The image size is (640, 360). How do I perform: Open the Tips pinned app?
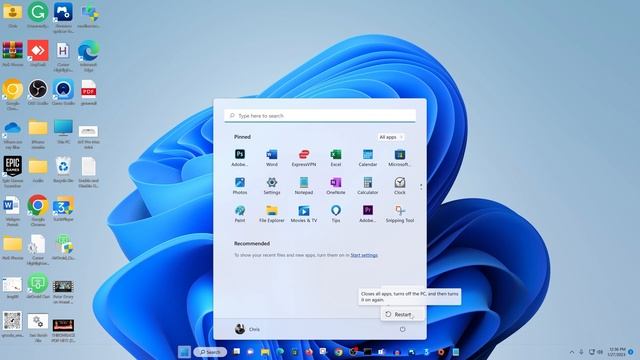pos(336,214)
